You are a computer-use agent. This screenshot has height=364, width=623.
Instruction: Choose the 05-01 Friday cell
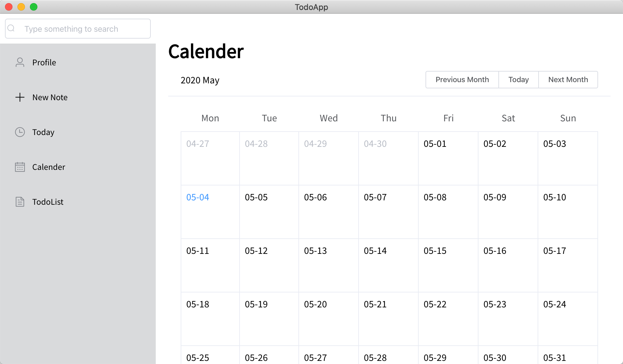click(448, 158)
